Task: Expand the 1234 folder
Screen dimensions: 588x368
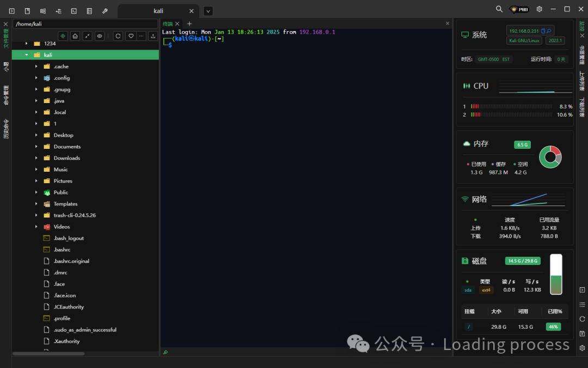Action: [27, 44]
